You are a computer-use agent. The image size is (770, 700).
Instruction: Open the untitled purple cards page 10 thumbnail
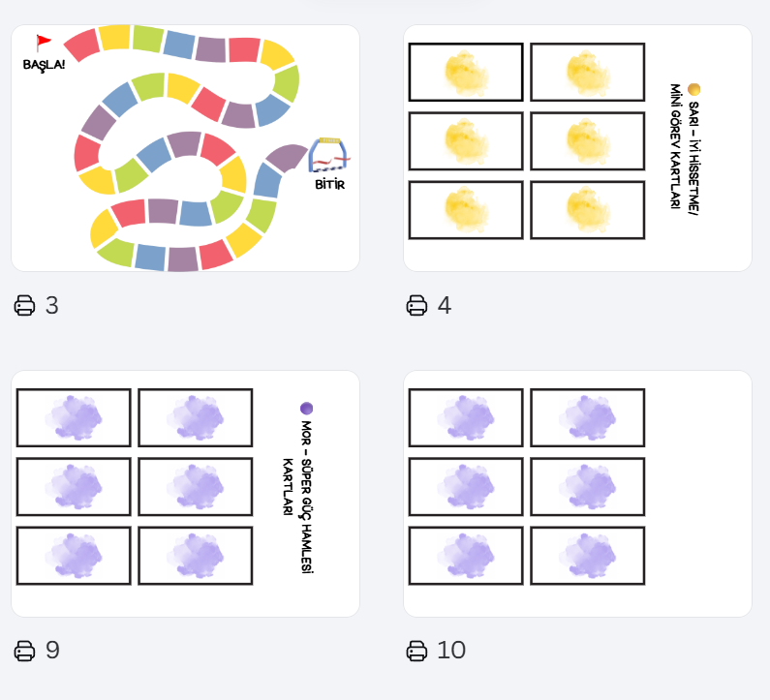[577, 494]
